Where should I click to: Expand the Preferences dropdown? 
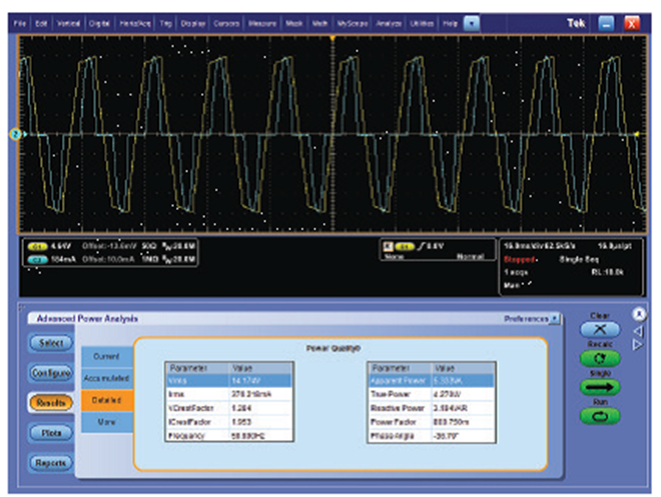[554, 319]
